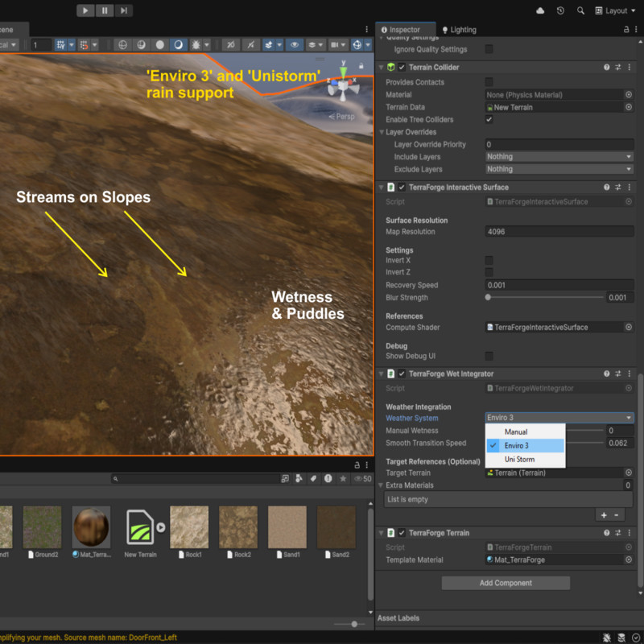The height and width of the screenshot is (644, 644).
Task: Select the Rock1 texture thumbnail
Action: [189, 527]
